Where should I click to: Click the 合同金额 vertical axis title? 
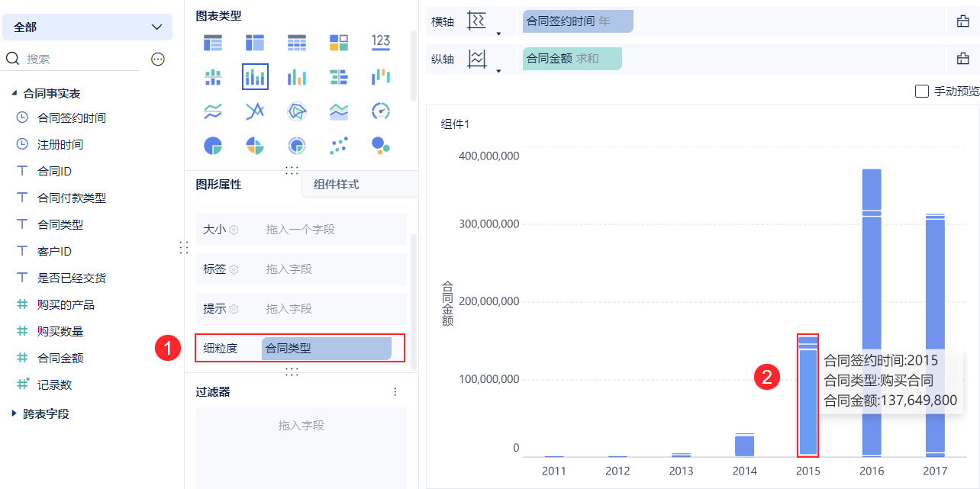(447, 304)
